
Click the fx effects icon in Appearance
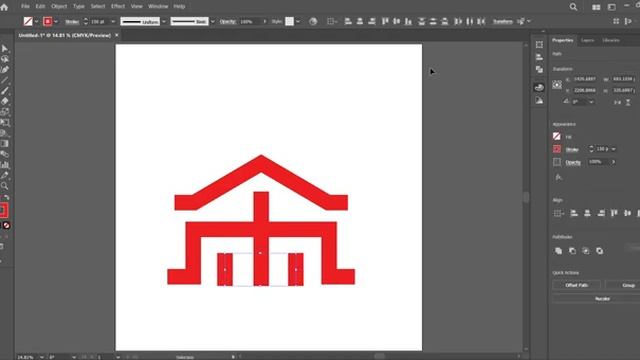click(558, 177)
